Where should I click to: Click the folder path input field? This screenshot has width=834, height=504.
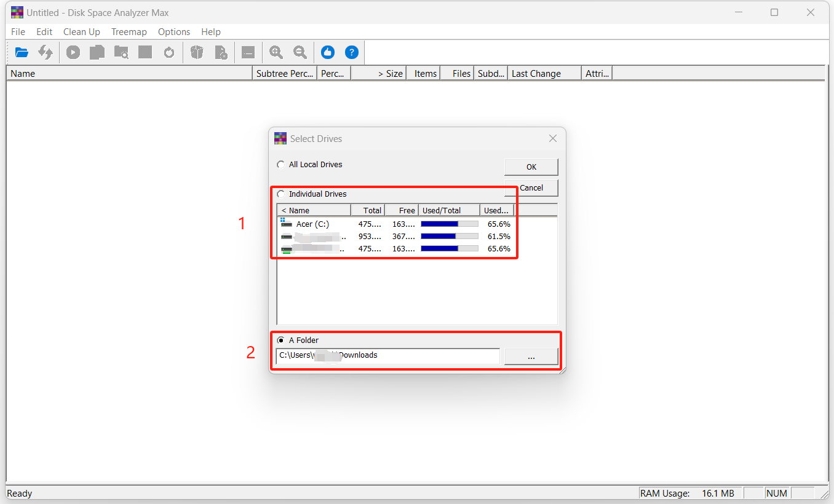(x=387, y=356)
